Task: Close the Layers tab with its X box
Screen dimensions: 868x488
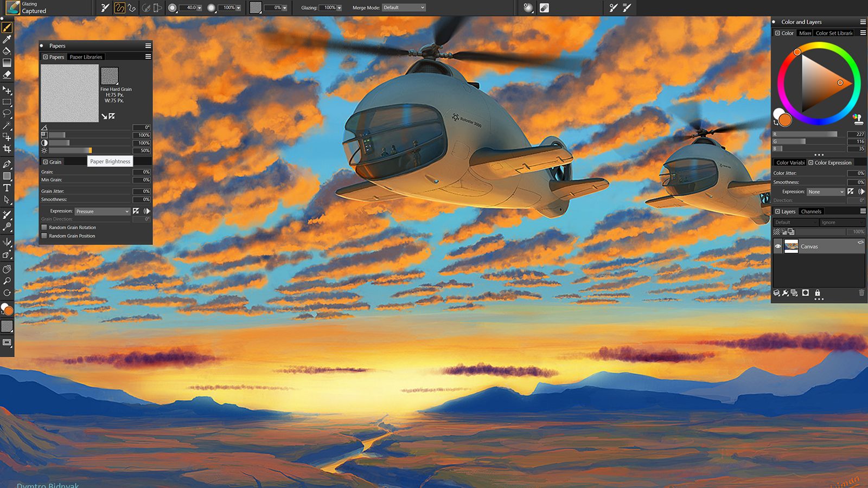Action: coord(777,211)
